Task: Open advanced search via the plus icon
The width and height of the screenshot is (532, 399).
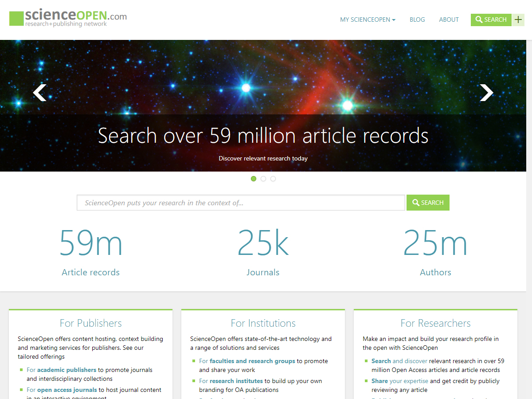Action: click(x=518, y=20)
